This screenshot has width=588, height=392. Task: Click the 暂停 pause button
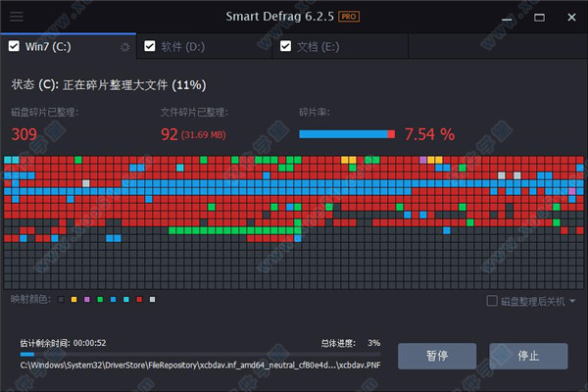click(437, 356)
